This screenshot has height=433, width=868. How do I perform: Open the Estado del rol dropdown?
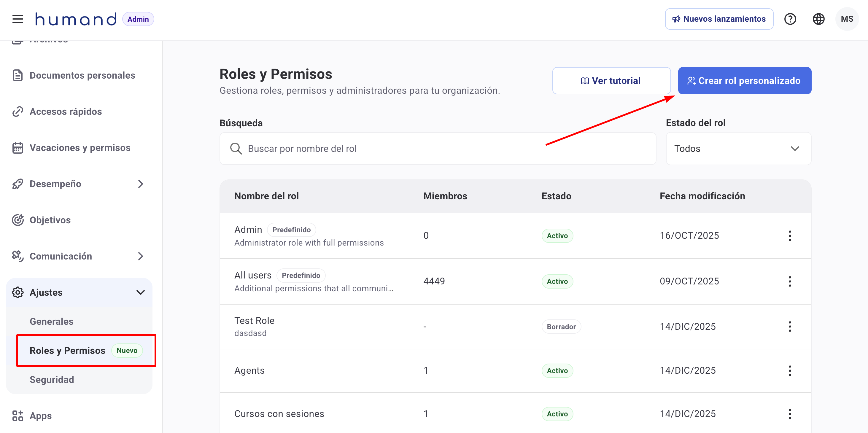(738, 149)
